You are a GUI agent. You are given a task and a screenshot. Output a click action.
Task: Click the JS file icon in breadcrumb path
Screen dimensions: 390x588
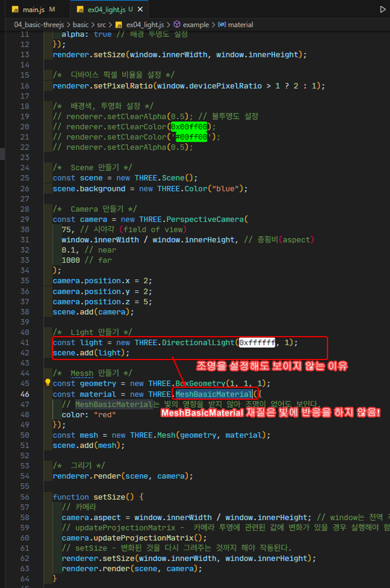[119, 25]
